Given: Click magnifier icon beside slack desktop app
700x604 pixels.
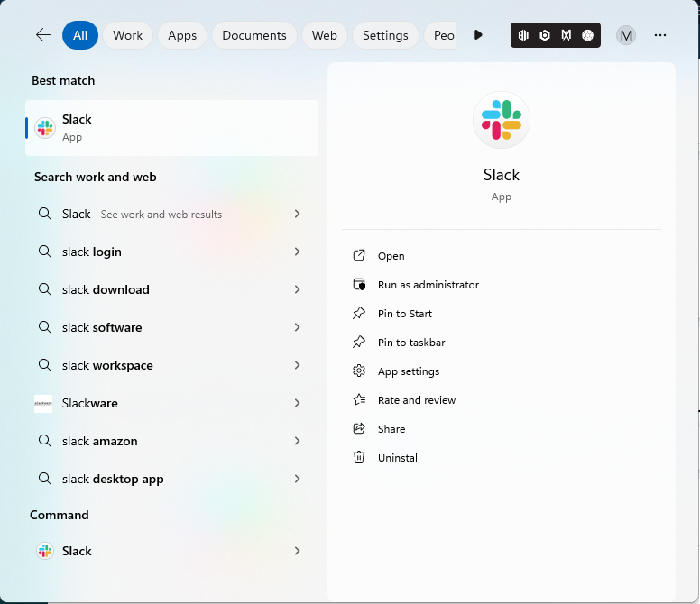Looking at the screenshot, I should [44, 479].
